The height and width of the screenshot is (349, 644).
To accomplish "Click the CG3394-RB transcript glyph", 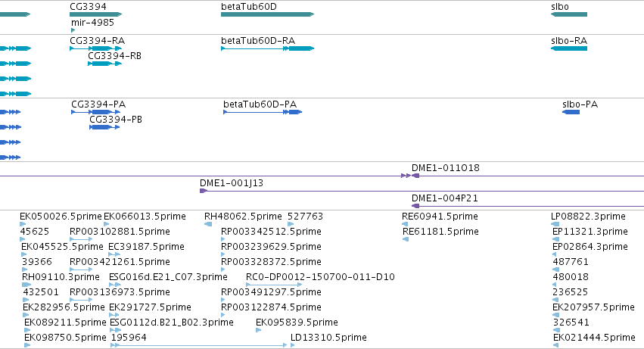I will pyautogui.click(x=104, y=64).
